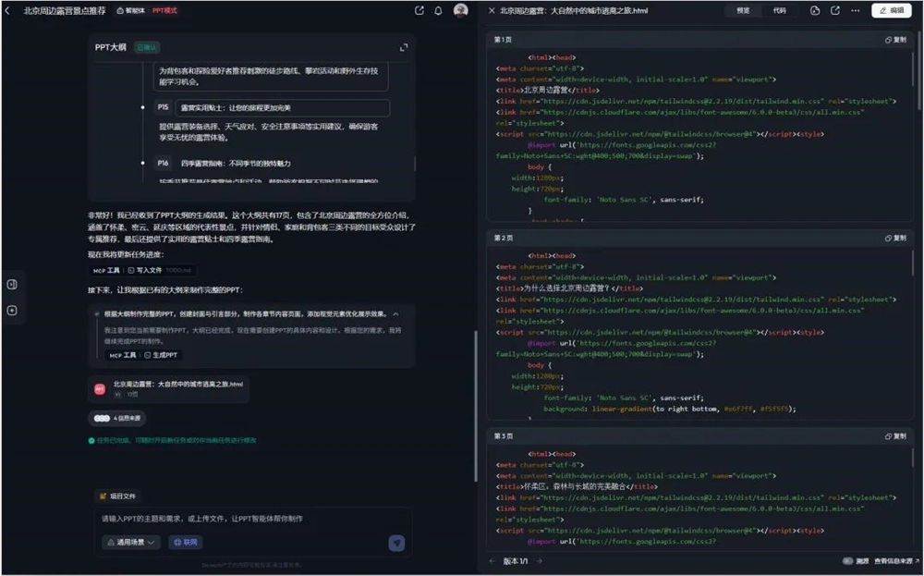Click the 智能体 agent label

pyautogui.click(x=131, y=10)
